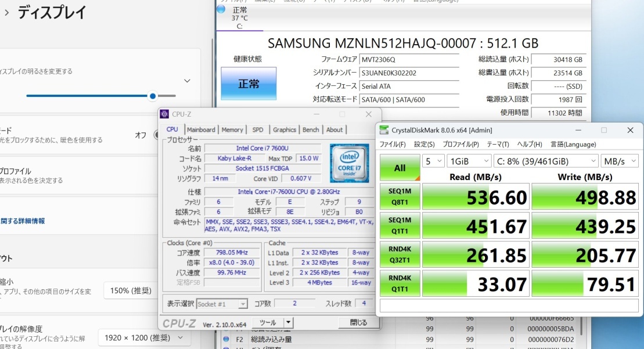
Task: Open the 1GiB test size dropdown
Action: (469, 161)
